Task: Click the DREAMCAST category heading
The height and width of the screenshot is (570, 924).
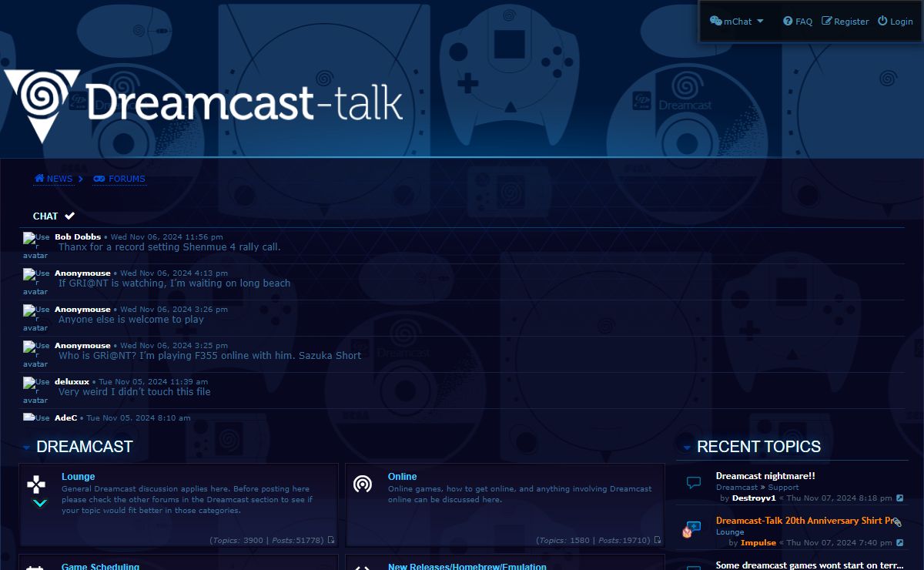Action: (85, 447)
